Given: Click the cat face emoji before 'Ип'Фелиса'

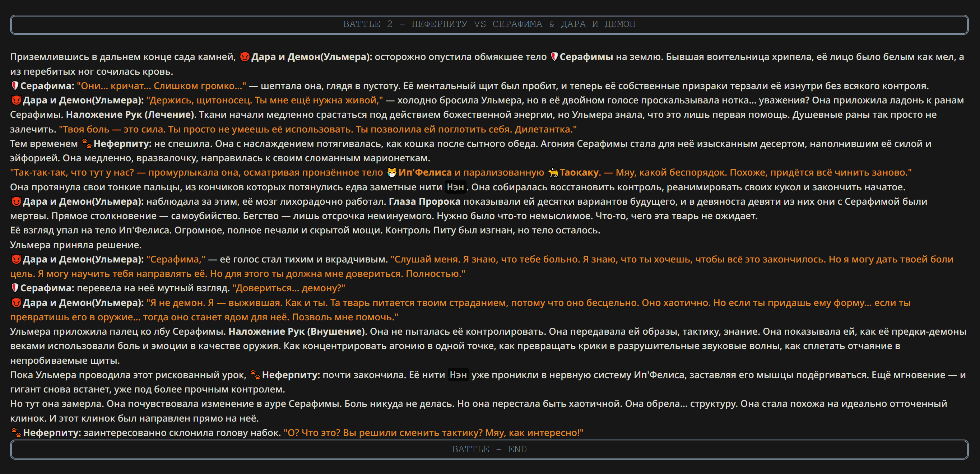Looking at the screenshot, I should (x=391, y=172).
